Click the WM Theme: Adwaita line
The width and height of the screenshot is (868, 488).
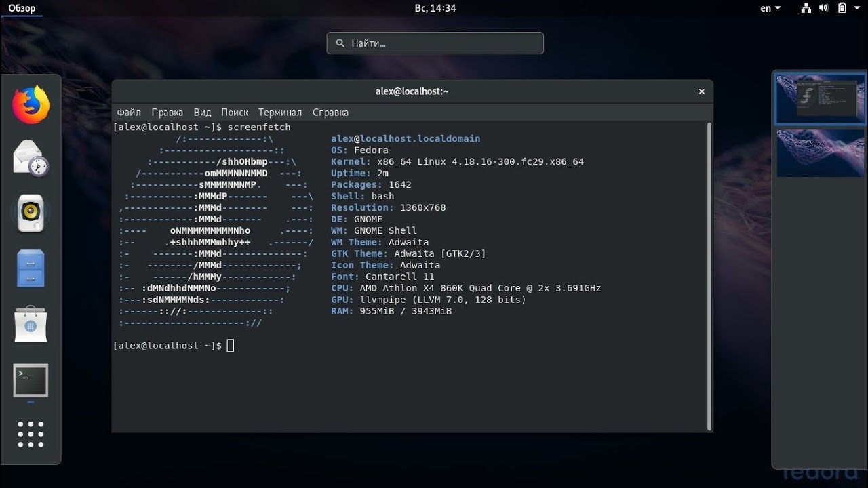click(x=380, y=243)
